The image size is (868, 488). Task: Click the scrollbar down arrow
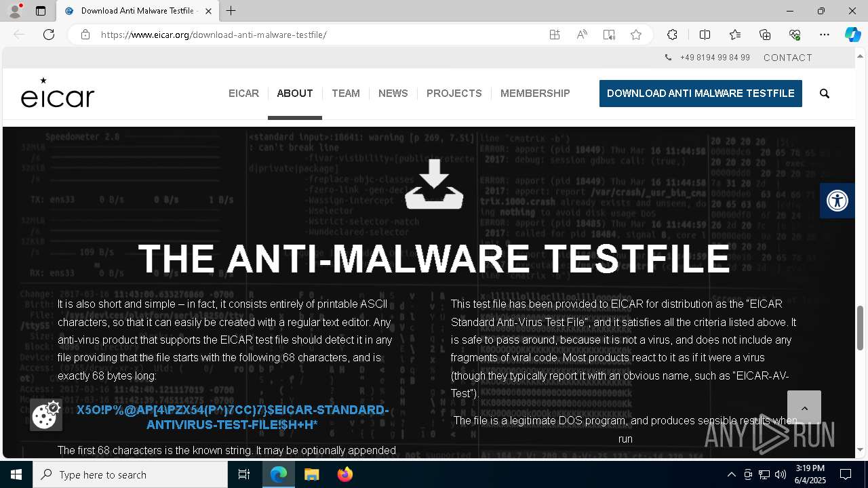coord(861,450)
